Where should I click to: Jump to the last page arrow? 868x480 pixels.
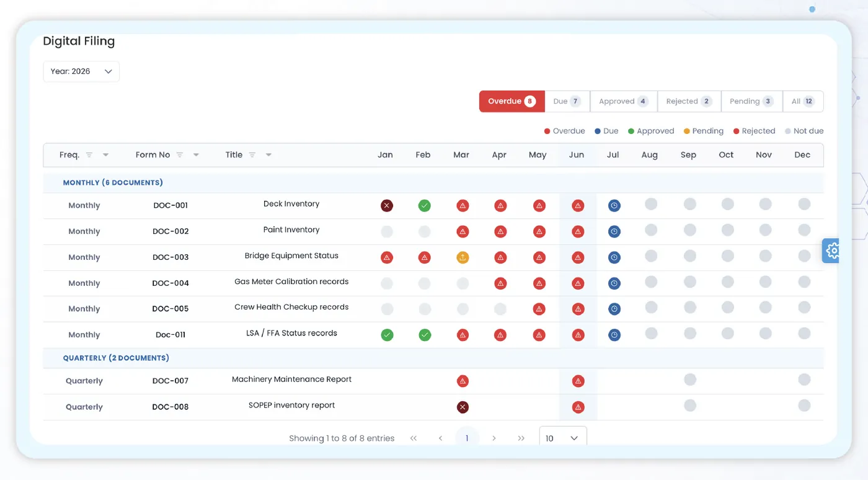pos(521,438)
